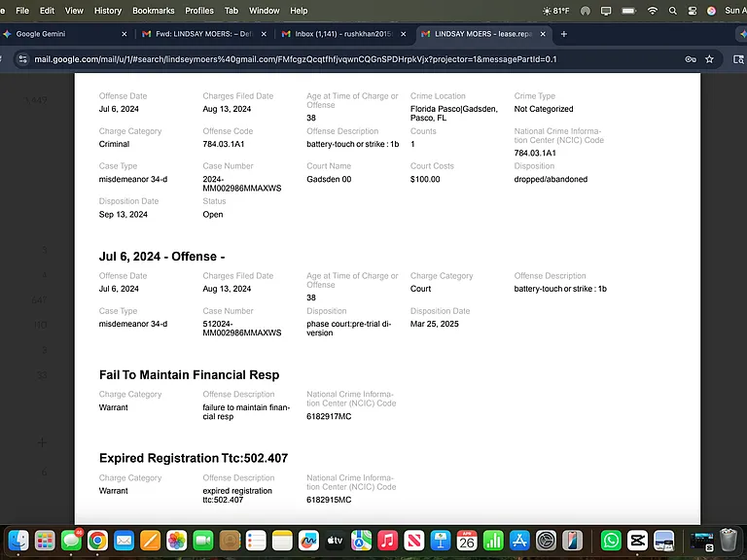Click the Fail To Maintain Financial Resp heading
The height and width of the screenshot is (560, 747).
(x=189, y=374)
